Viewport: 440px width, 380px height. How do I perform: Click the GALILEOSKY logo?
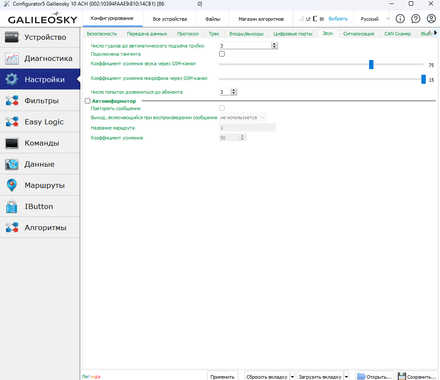(42, 19)
